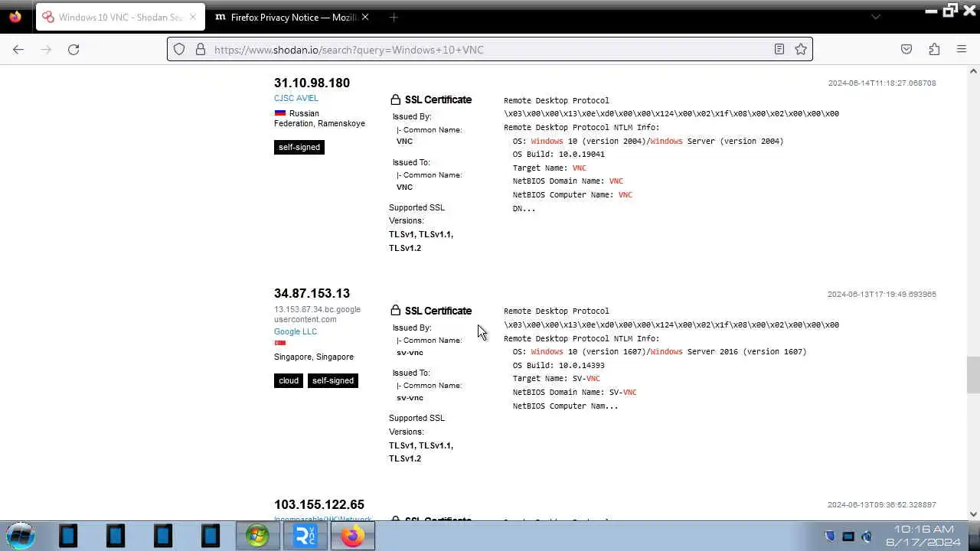This screenshot has height=551, width=980.
Task: Close the Firefox Privacy Notice tab
Action: pyautogui.click(x=364, y=17)
